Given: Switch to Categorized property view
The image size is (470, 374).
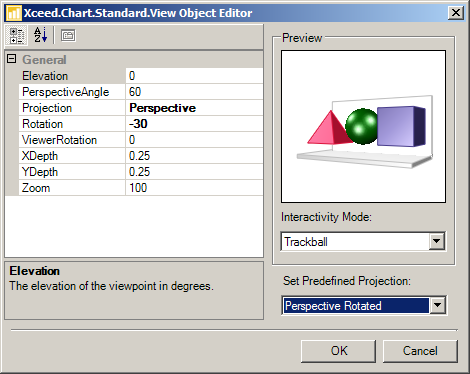Looking at the screenshot, I should (x=16, y=35).
